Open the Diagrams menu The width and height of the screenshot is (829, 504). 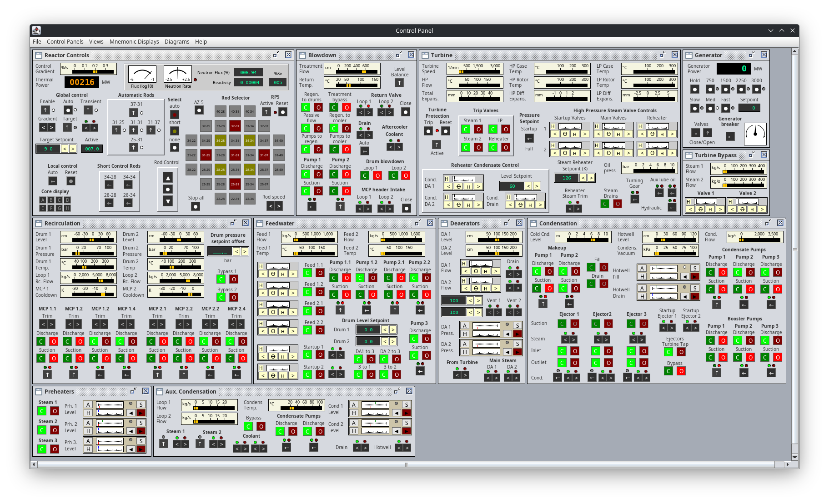point(177,41)
